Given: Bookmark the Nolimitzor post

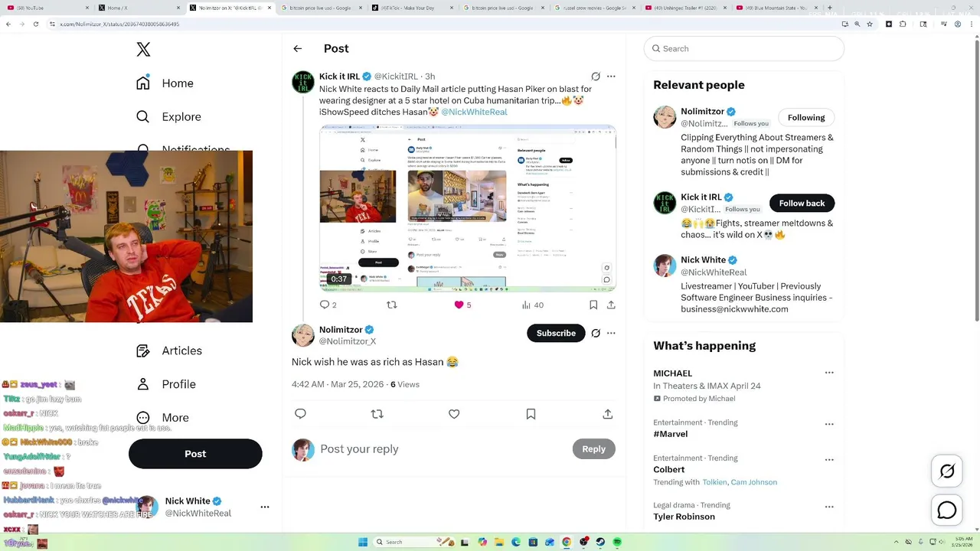Looking at the screenshot, I should [x=531, y=414].
